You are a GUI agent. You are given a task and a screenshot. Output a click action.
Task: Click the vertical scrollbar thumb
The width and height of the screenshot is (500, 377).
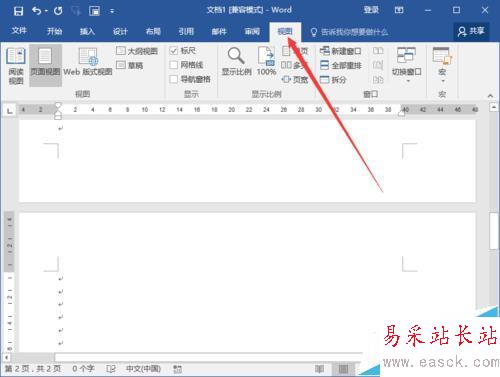494,231
